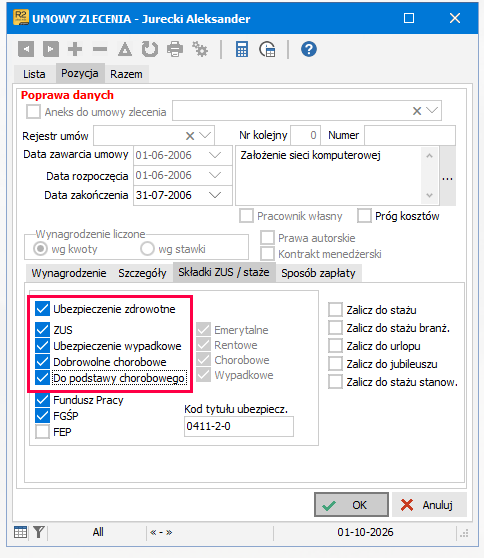Switch to the Pozycja tab
The image size is (484, 558).
click(80, 73)
